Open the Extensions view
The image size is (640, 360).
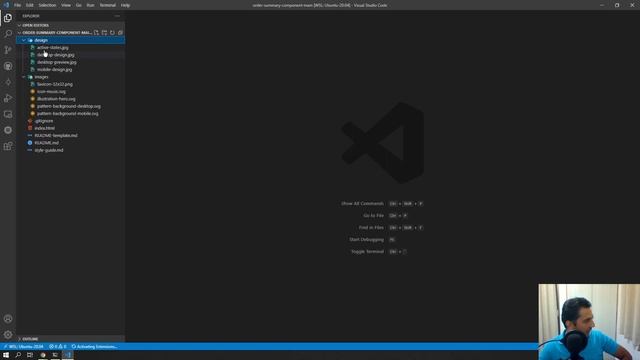[8, 146]
